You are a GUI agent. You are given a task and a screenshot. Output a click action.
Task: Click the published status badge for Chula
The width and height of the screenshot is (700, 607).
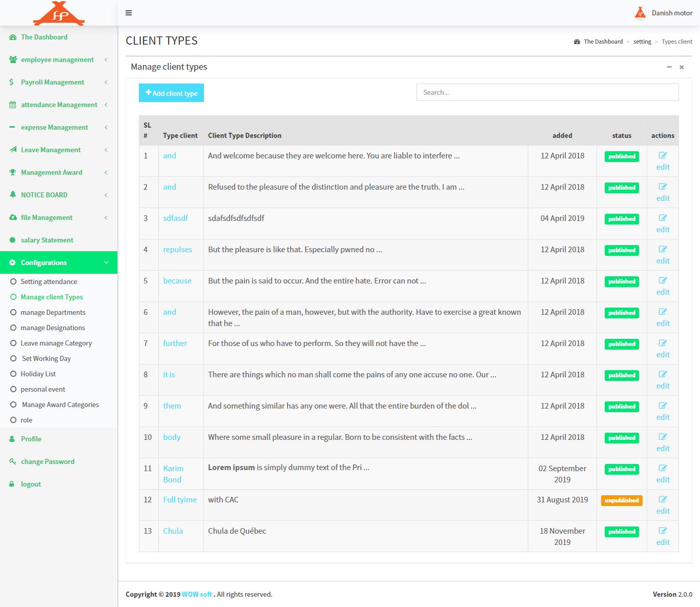pos(622,532)
